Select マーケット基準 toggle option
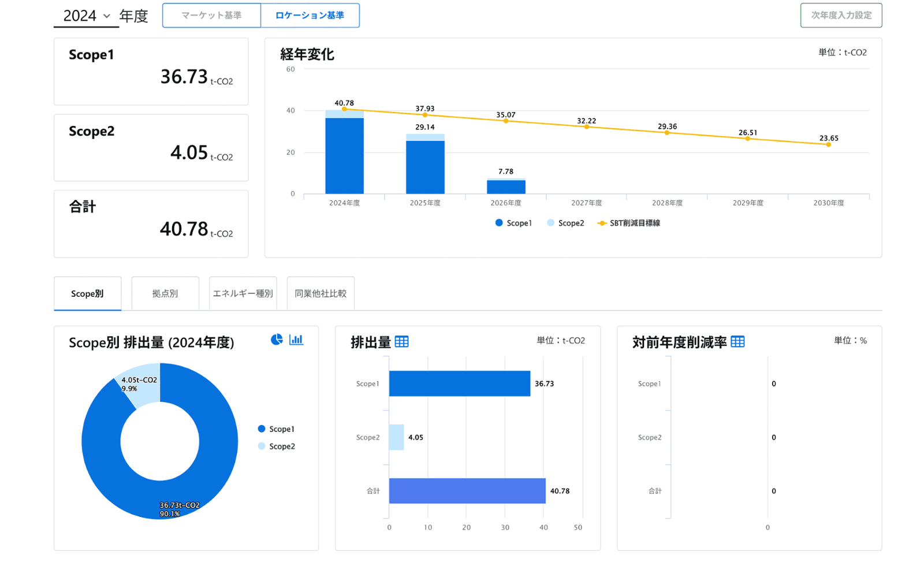Image resolution: width=924 pixels, height=570 pixels. pos(211,16)
